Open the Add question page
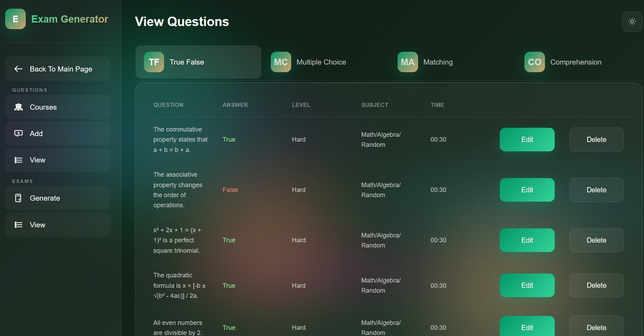Screen dimensions: 644x336 coord(58,133)
